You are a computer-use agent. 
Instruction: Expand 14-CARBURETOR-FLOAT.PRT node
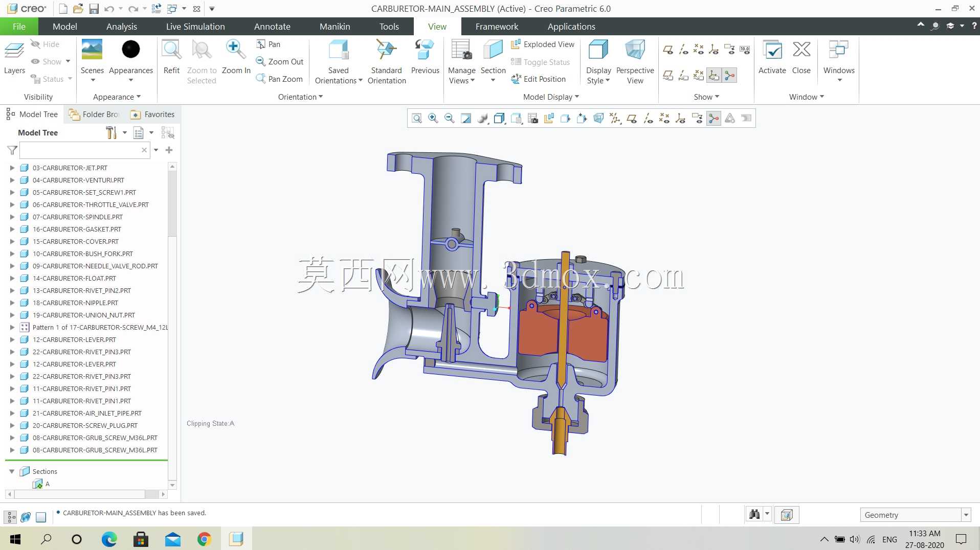pos(12,278)
